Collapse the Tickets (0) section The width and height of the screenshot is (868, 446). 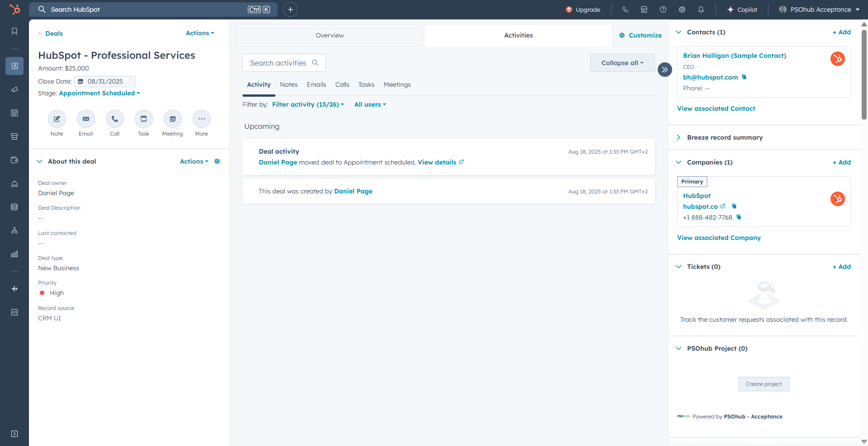(x=678, y=267)
